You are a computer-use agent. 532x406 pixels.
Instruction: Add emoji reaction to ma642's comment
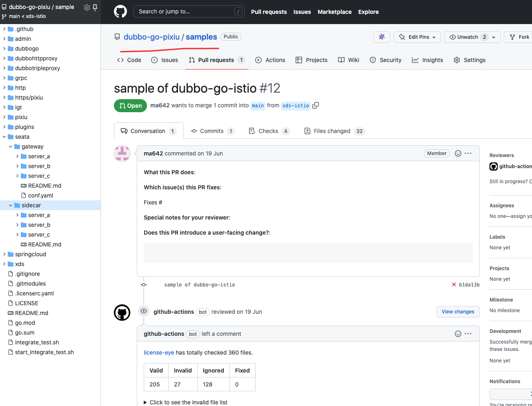458,153
